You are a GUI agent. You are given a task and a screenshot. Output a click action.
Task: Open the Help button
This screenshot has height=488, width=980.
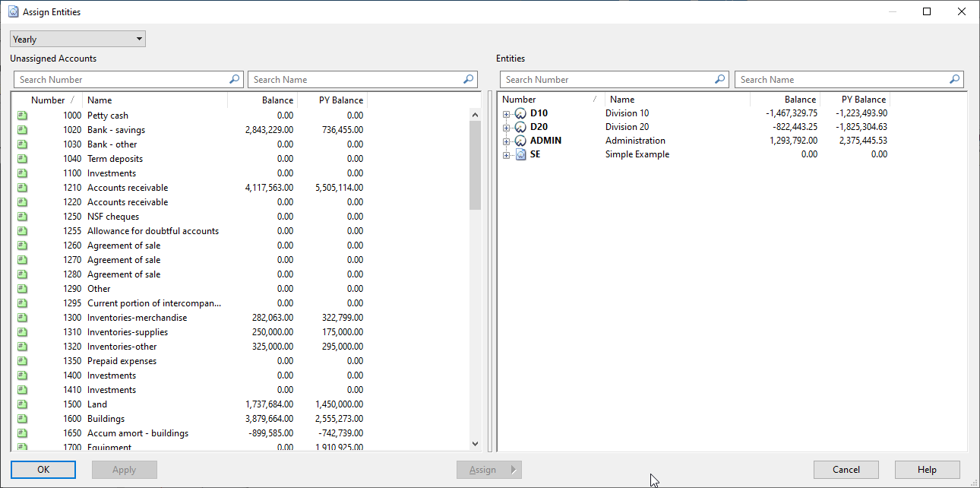click(927, 469)
